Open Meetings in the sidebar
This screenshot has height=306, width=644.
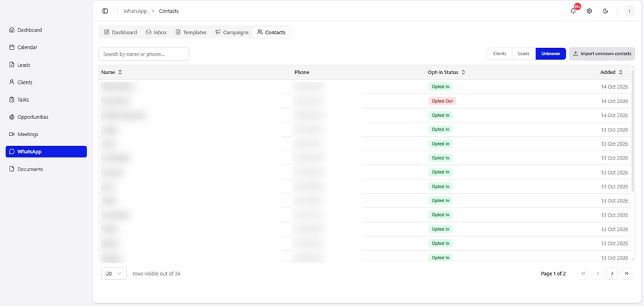tap(46, 134)
